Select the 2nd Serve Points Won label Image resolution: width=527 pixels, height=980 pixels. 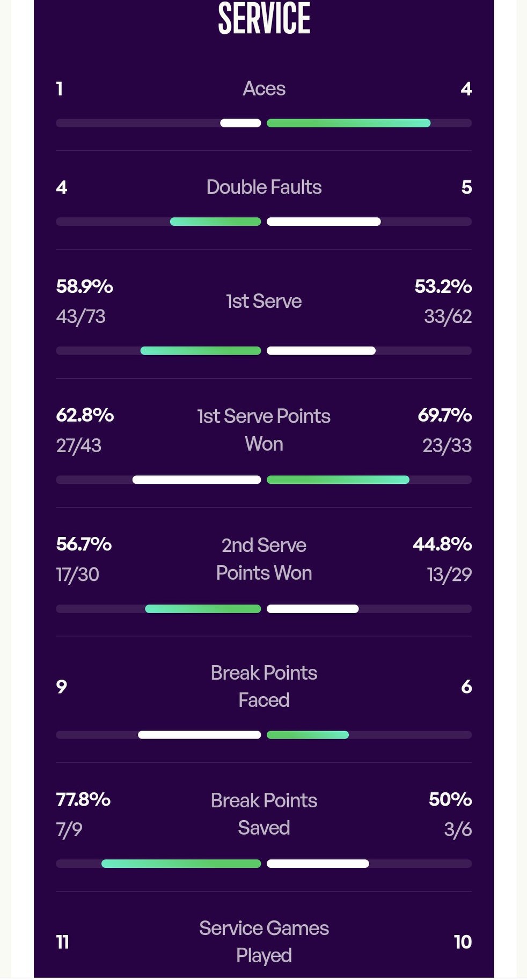[x=263, y=559]
